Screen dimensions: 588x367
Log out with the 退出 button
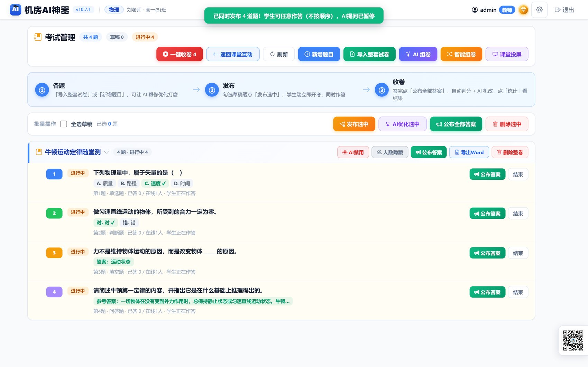564,10
